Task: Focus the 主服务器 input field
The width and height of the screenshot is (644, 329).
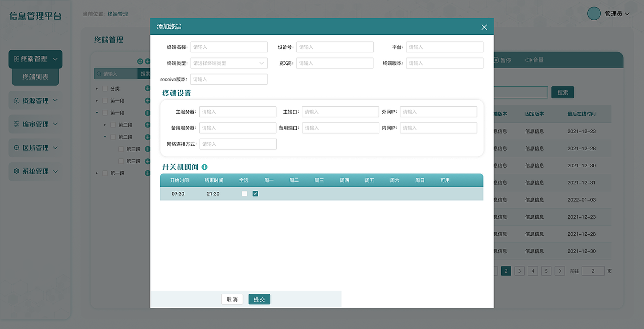Action: (x=238, y=112)
